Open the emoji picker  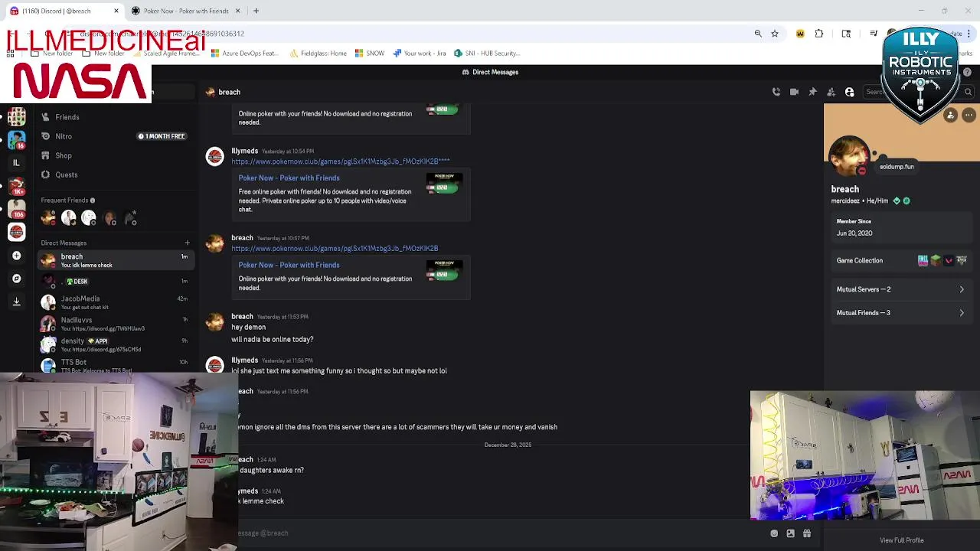[774, 533]
